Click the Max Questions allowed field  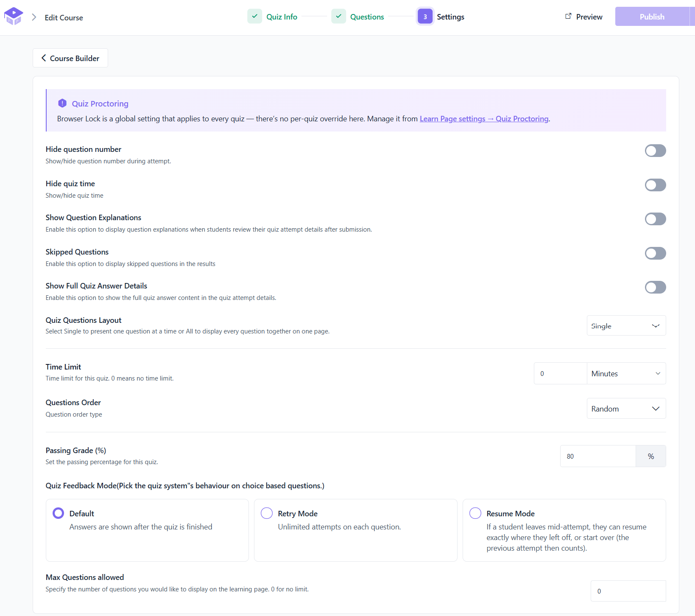point(628,591)
